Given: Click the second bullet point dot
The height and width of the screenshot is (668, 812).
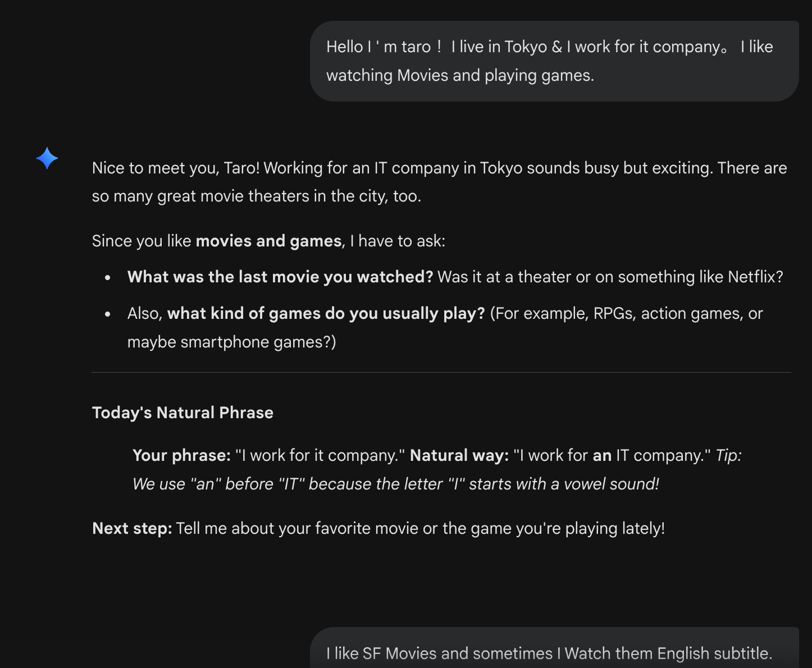Looking at the screenshot, I should click(108, 314).
